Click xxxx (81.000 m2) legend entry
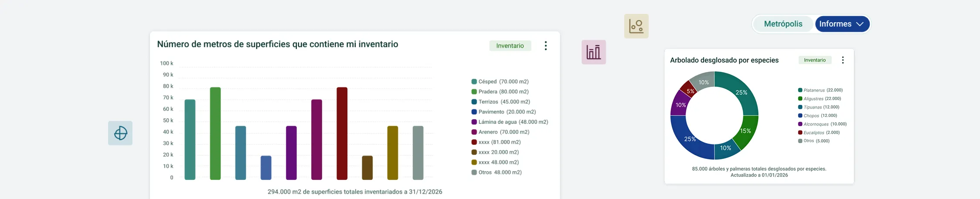Screen dimensions: 980x199 (496, 142)
